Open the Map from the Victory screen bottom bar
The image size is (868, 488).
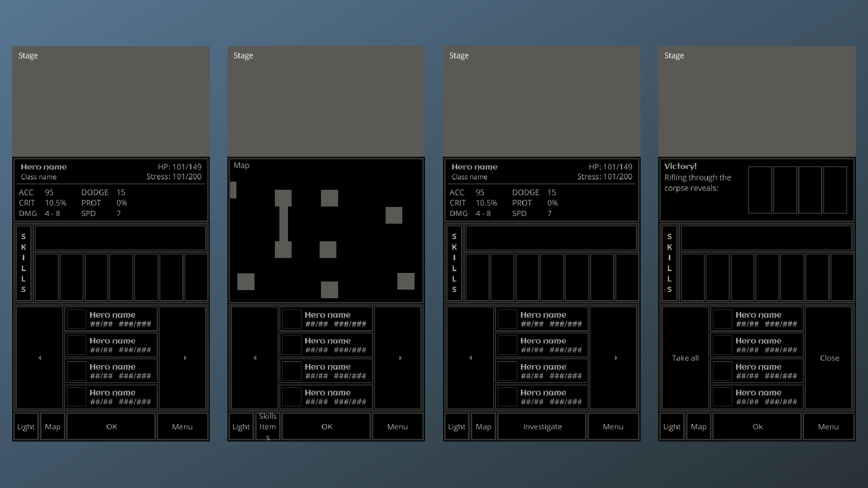698,427
